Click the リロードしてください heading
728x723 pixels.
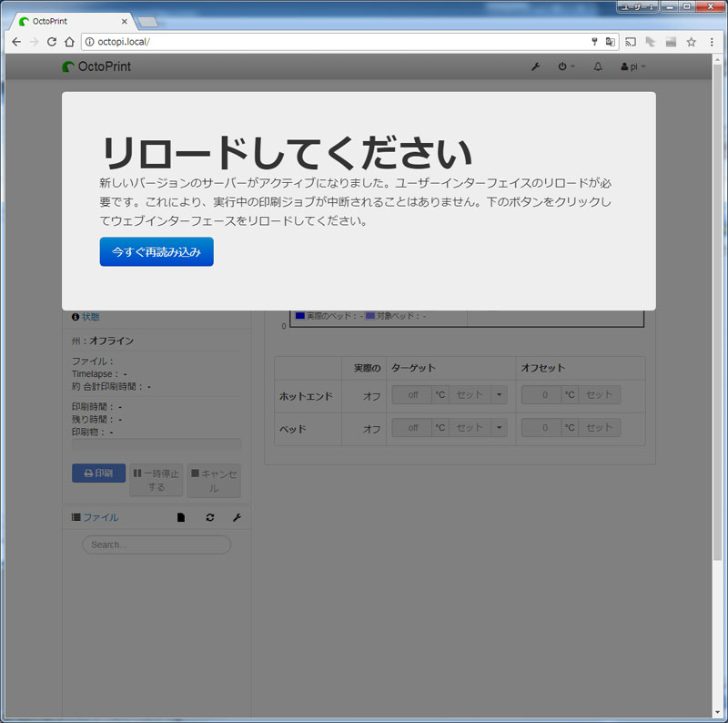tap(287, 153)
